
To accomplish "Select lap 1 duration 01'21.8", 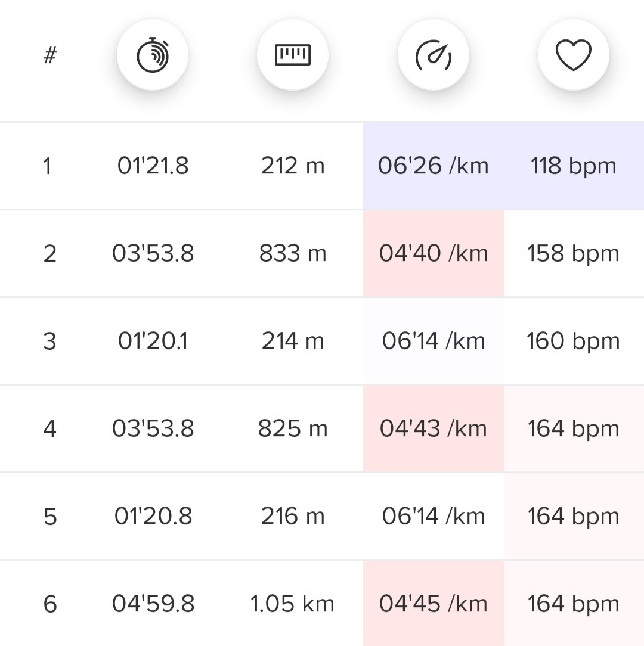I will 153,166.
